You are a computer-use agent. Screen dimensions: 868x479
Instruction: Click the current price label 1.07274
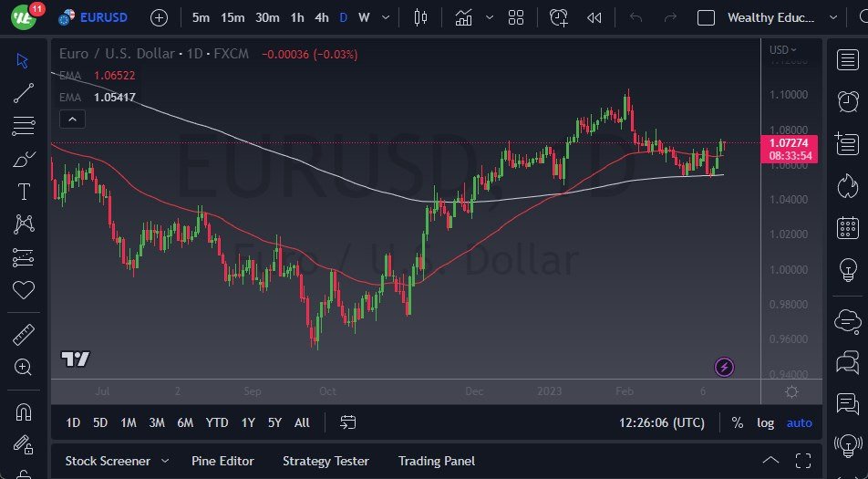point(788,142)
